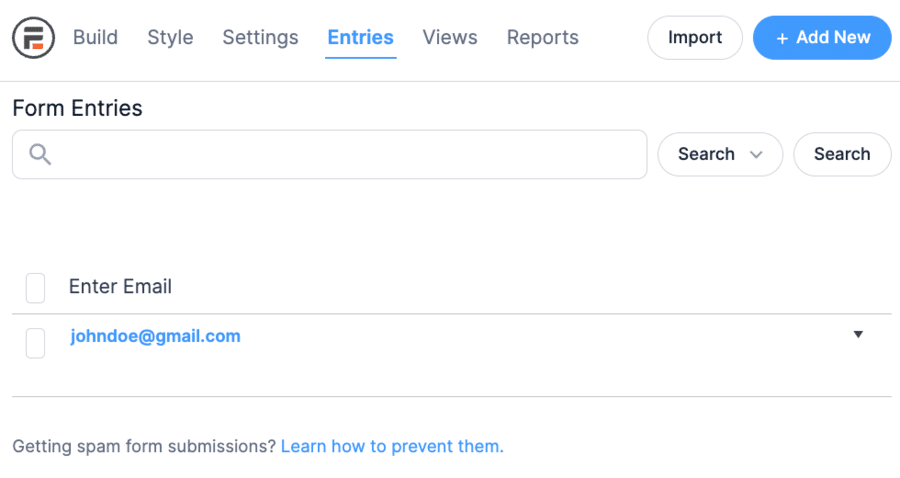Expand the johndoe@gmail.com row details triangle
Screen dimensions: 900x478
858,335
